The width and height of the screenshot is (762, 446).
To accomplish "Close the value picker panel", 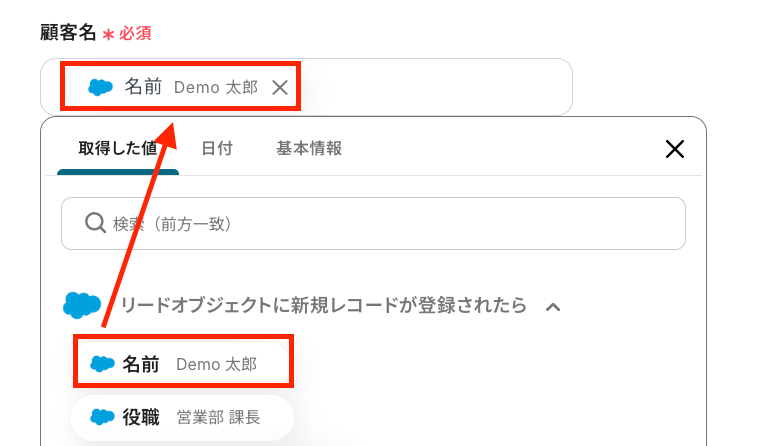I will click(675, 149).
